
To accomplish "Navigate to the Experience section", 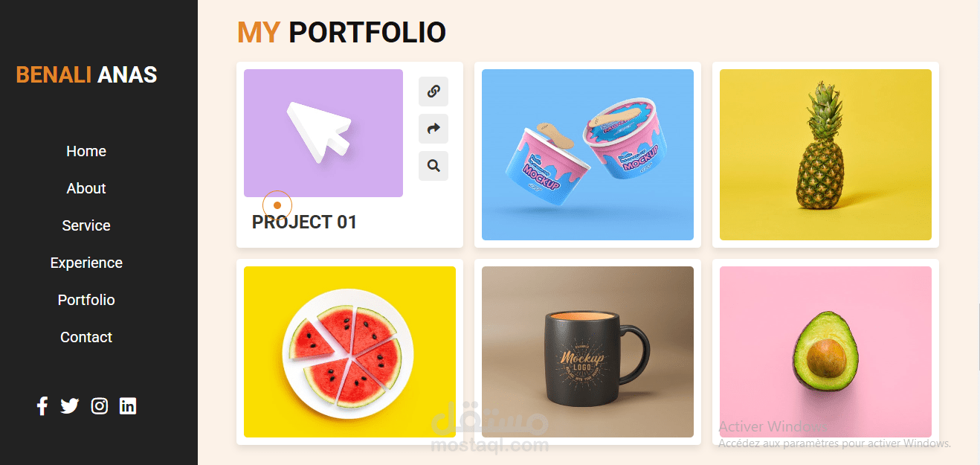I will click(x=86, y=263).
